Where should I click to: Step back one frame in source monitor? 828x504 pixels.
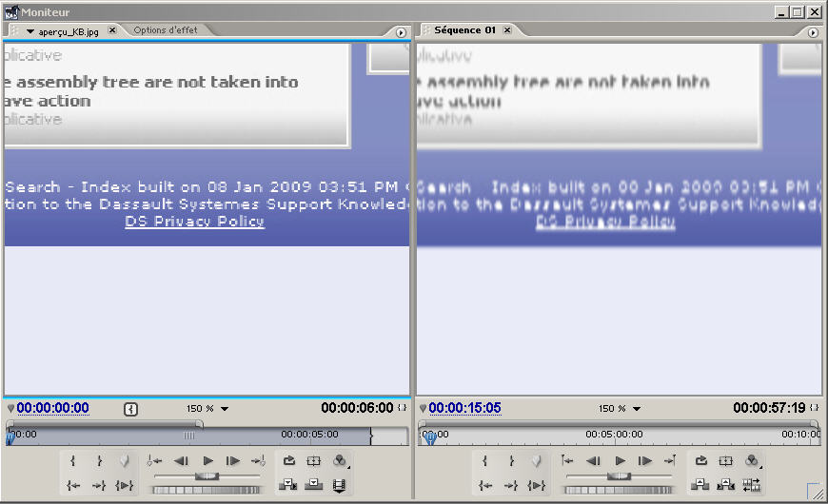click(181, 461)
